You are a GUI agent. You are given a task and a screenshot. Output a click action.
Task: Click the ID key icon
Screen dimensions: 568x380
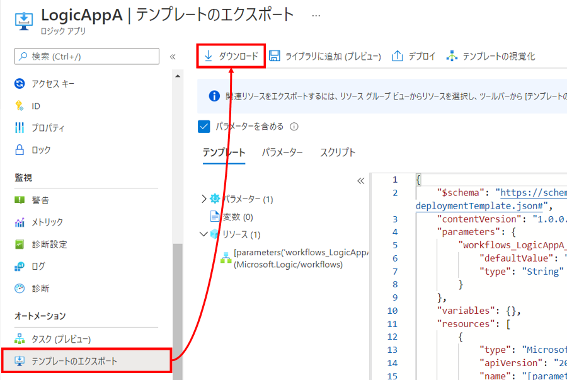(20, 106)
